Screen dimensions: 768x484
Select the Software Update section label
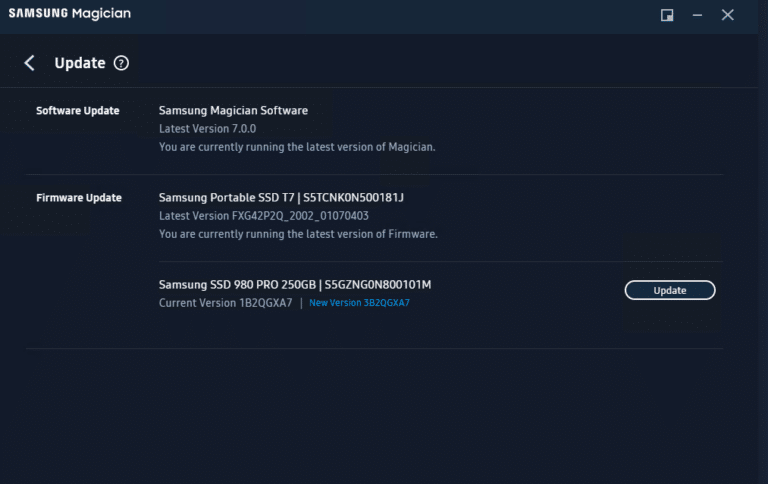coord(77,111)
